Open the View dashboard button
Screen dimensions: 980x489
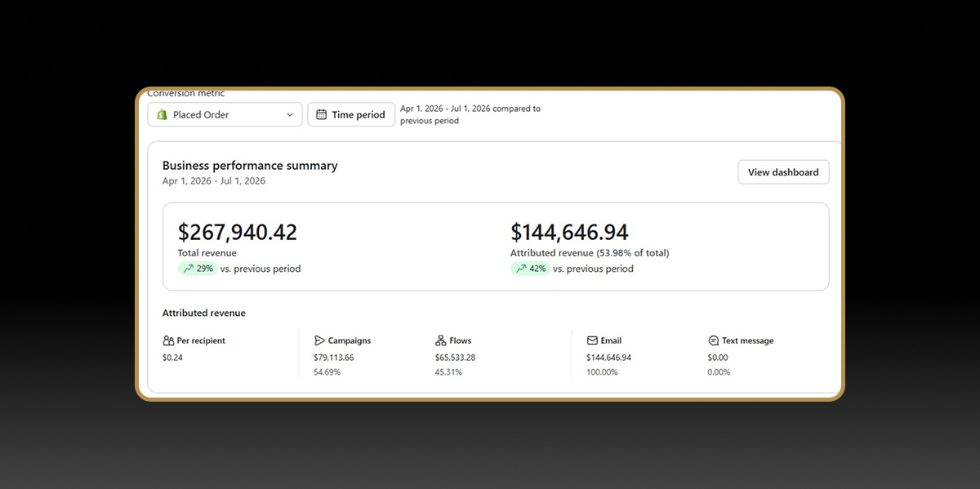[783, 172]
